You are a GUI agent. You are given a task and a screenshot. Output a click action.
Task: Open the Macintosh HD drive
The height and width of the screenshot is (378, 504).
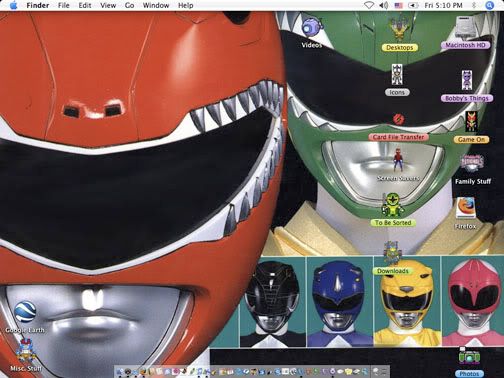tap(466, 27)
